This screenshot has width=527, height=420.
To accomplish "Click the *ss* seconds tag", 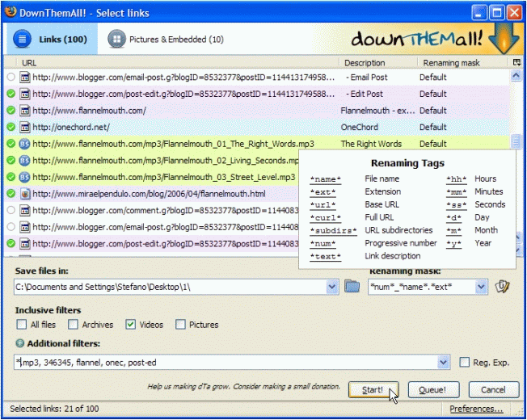I will (457, 205).
